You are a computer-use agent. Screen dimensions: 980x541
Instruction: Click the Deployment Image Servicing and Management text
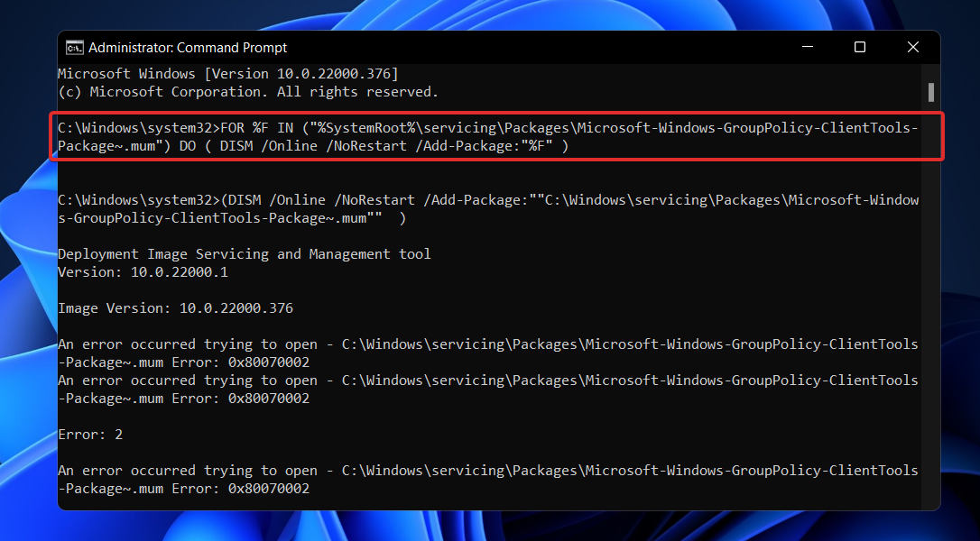(x=244, y=253)
